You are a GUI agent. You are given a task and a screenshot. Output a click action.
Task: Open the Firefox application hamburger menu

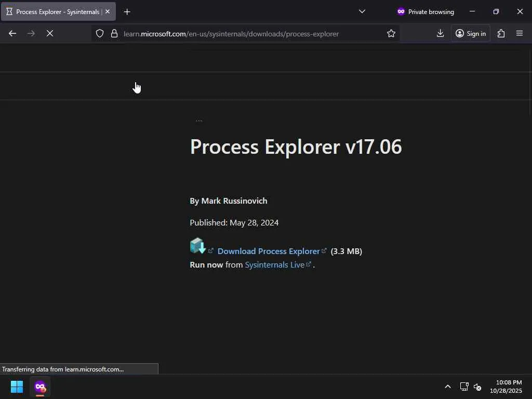pyautogui.click(x=519, y=33)
